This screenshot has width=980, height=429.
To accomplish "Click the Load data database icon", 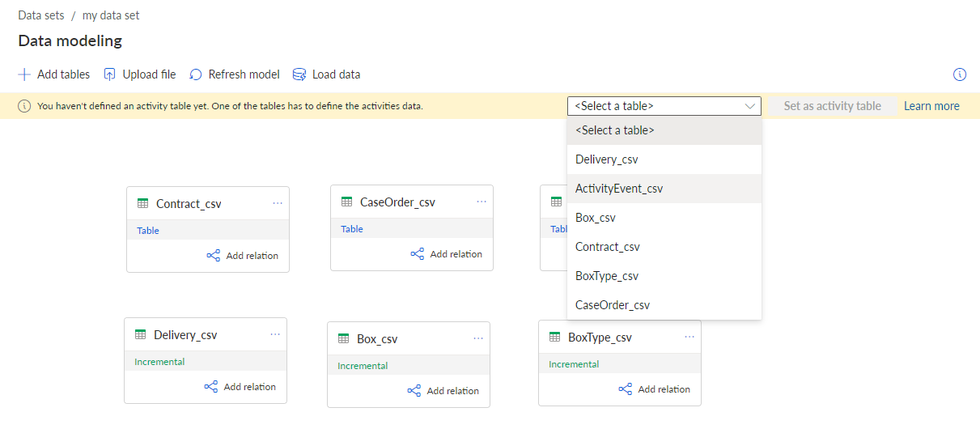I will pos(299,74).
